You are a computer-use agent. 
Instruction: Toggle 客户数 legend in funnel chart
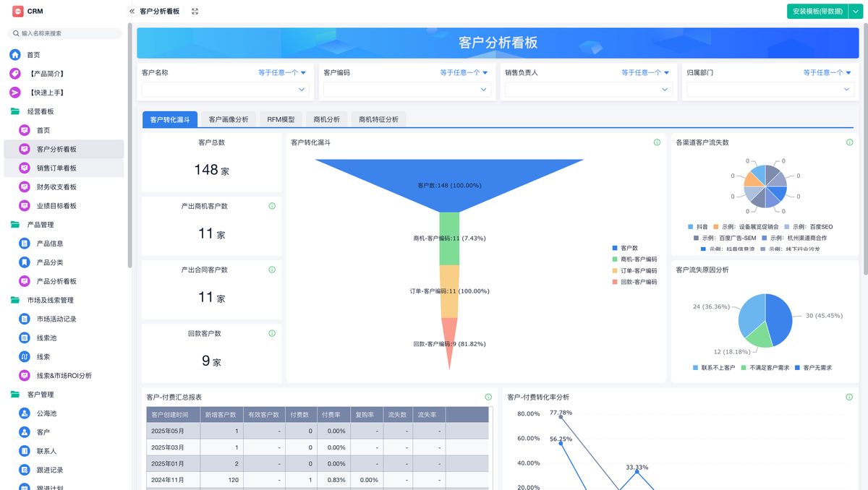(625, 248)
